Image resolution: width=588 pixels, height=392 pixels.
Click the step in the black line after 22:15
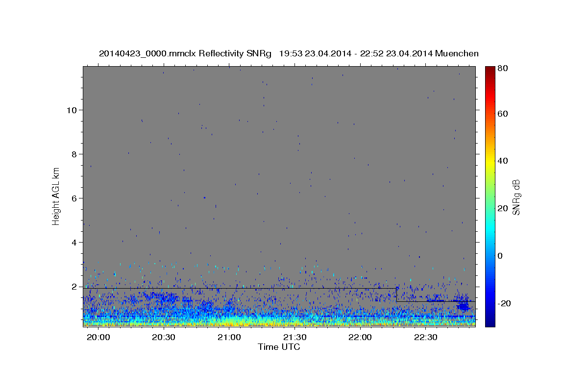click(396, 294)
